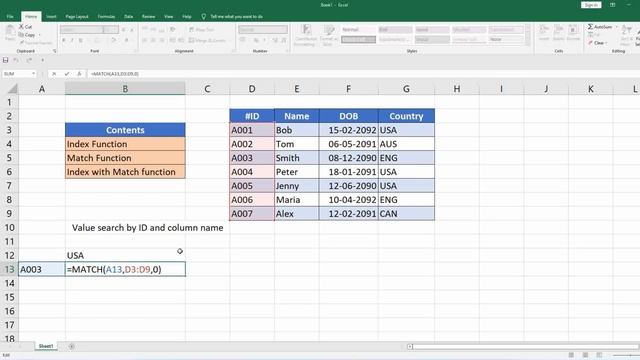Click the Tell me lightbulb icon
Viewport: 640px width, 360px height.
coord(203,16)
